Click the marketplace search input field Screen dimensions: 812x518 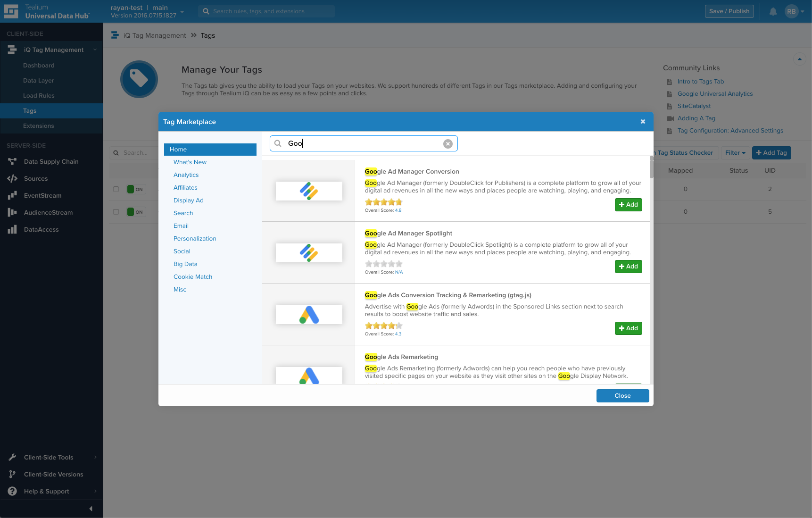click(364, 143)
